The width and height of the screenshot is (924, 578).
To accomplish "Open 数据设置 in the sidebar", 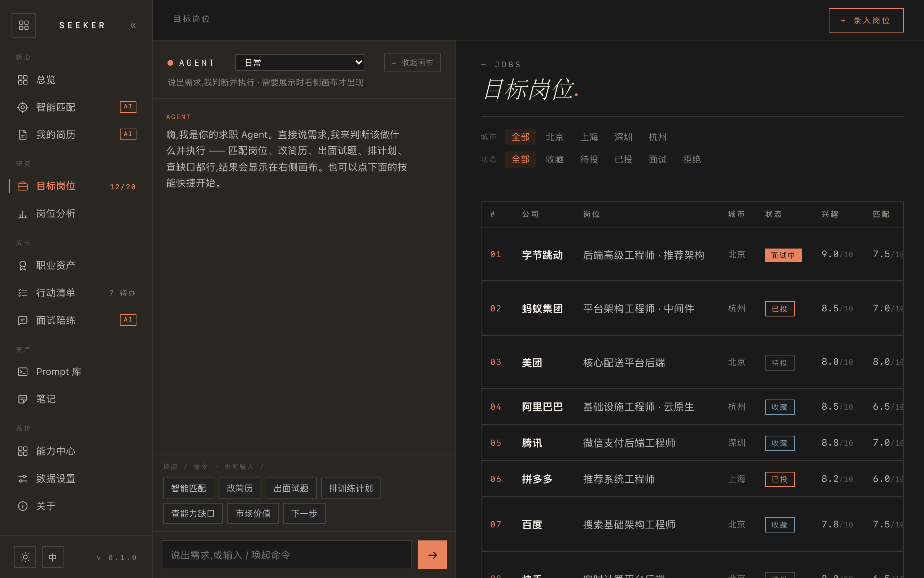I will tap(77, 479).
